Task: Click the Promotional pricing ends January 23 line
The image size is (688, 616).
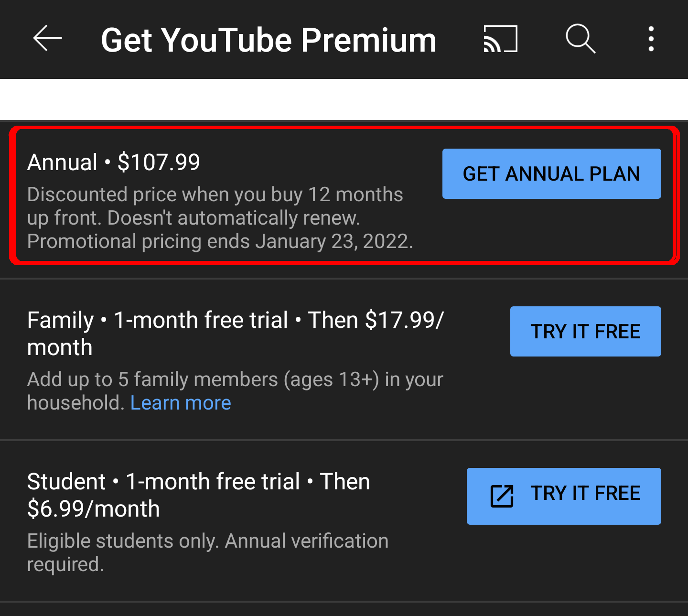Action: tap(220, 241)
